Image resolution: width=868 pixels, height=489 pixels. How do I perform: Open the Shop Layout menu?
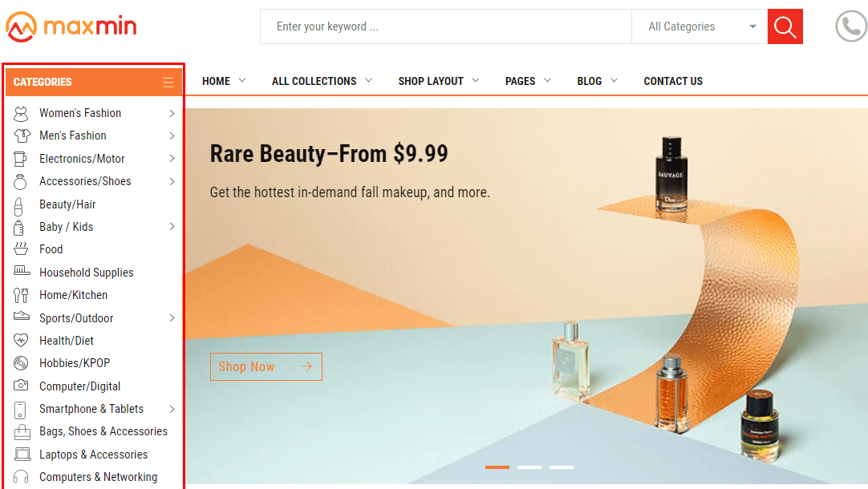click(x=438, y=81)
